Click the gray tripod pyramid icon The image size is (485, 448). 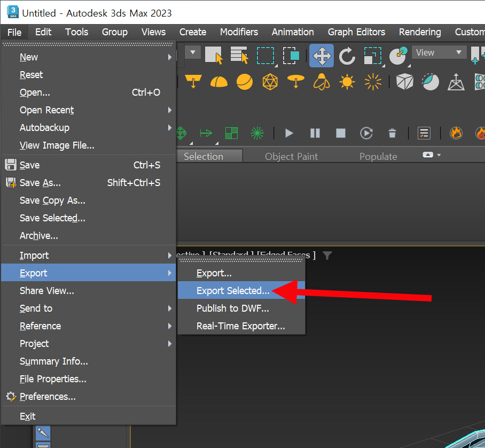tap(456, 82)
